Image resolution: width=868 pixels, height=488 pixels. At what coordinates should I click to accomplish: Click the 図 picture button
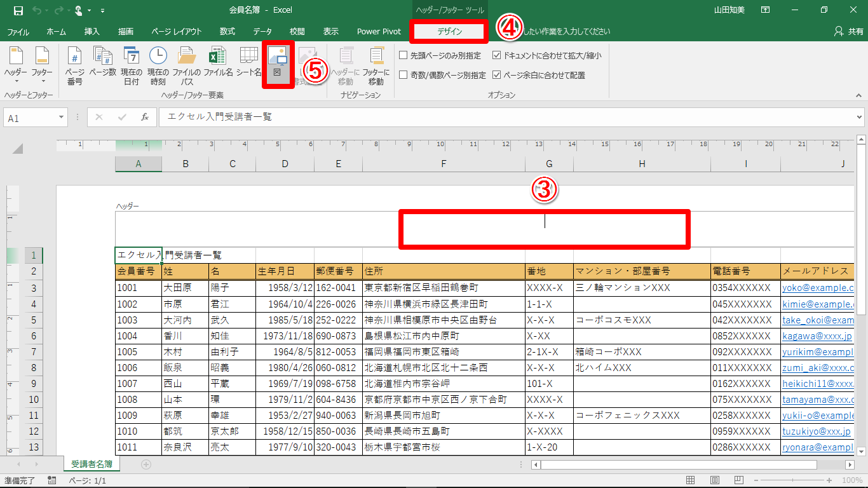(277, 62)
